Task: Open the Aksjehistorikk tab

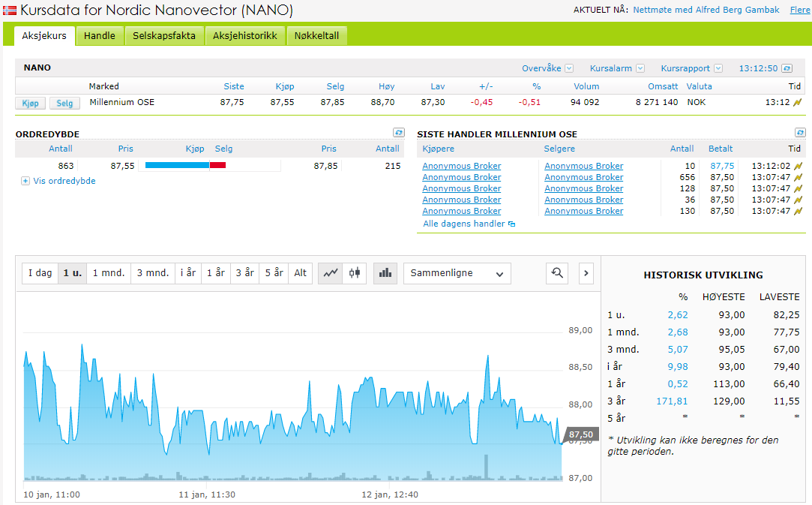Action: [245, 36]
